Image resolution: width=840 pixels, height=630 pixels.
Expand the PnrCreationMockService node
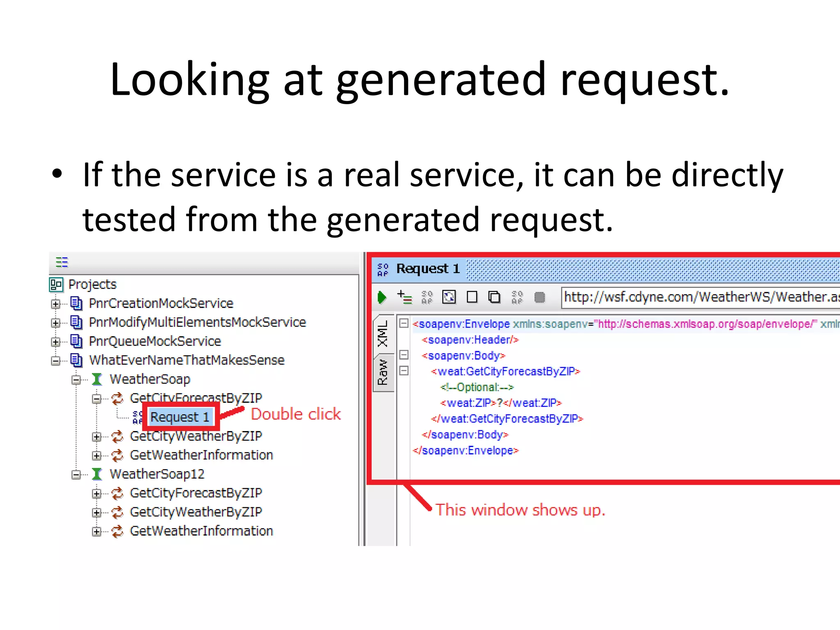(56, 304)
